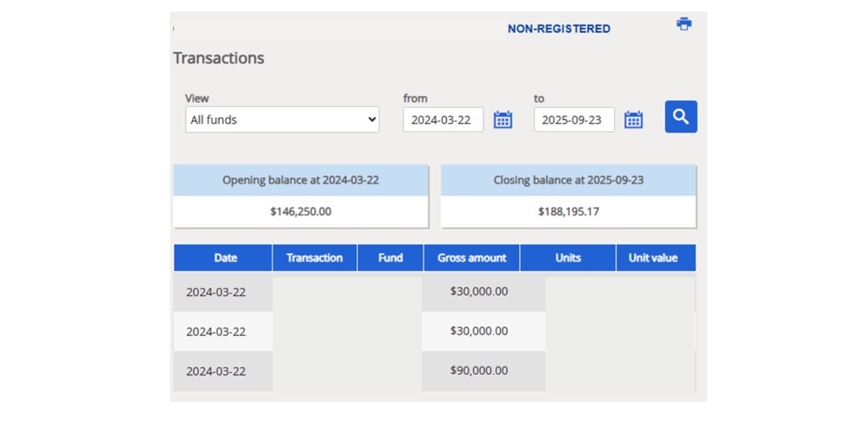
Task: Click the Gross amount column header
Action: coord(472,258)
